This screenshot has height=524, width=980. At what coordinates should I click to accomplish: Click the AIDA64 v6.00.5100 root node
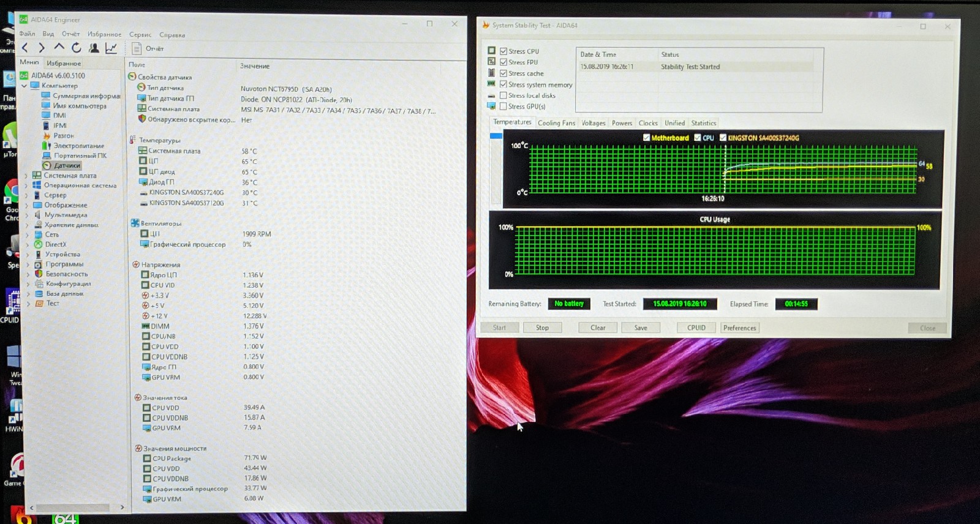click(52, 75)
